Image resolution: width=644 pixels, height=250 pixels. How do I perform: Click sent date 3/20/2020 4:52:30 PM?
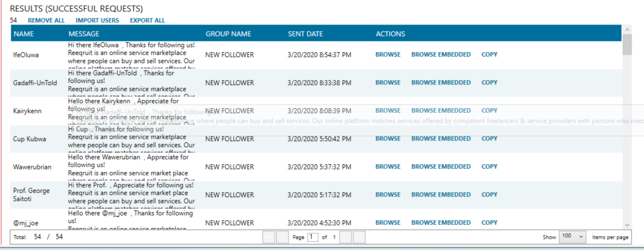[x=319, y=223]
